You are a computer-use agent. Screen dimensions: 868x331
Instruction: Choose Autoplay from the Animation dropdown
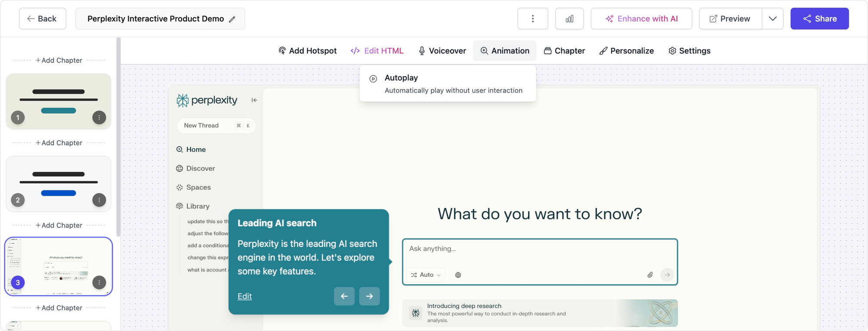(447, 84)
